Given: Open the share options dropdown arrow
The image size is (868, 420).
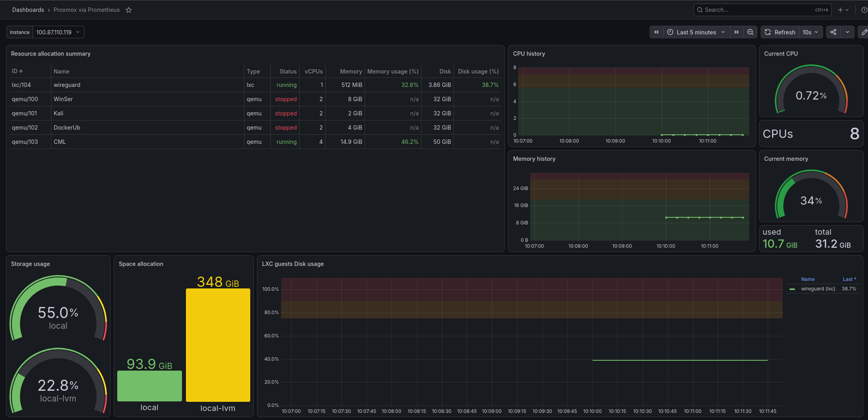Looking at the screenshot, I should click(847, 32).
